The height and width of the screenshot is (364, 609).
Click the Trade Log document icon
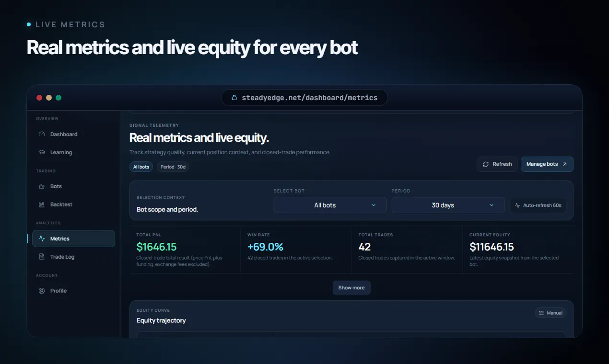pos(42,257)
